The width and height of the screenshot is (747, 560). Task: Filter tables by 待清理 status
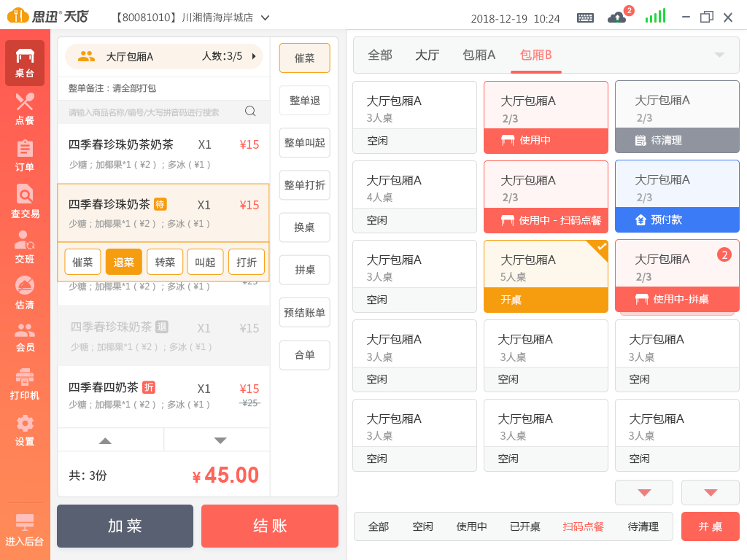click(643, 526)
